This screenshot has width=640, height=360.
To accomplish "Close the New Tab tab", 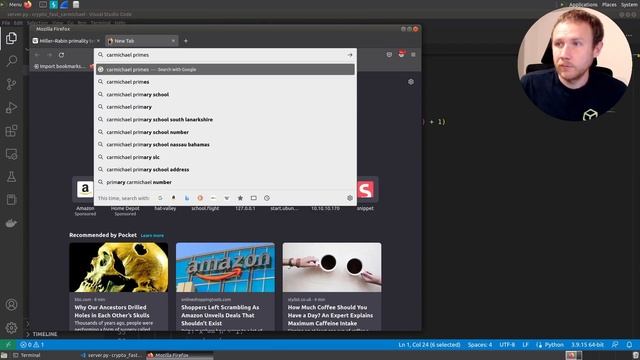I will coord(173,41).
